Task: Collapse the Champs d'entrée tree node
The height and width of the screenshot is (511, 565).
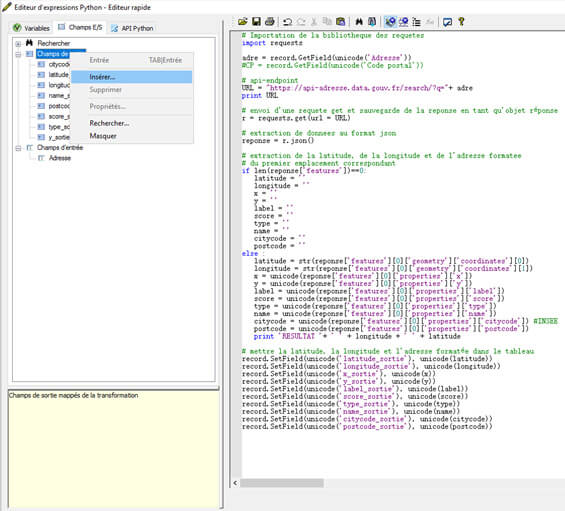Action: (18, 148)
